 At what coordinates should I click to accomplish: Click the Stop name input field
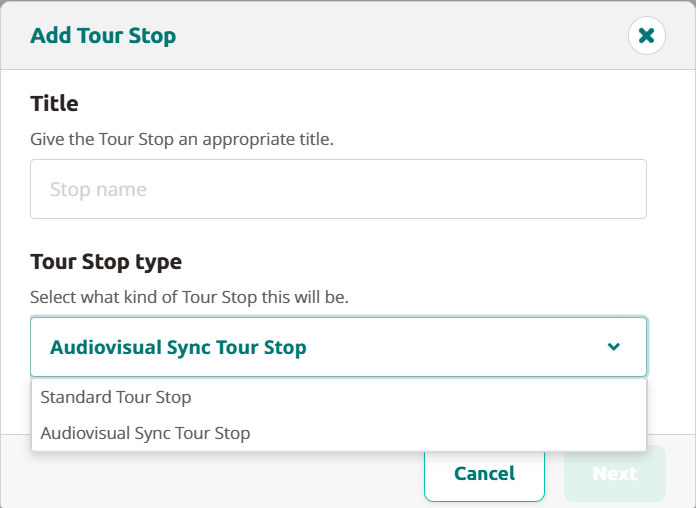(x=338, y=189)
